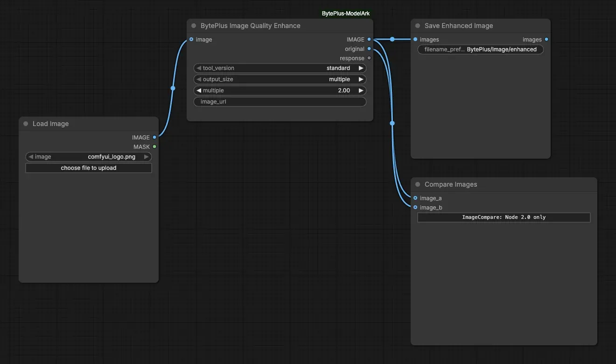The width and height of the screenshot is (616, 364).
Task: Select previous image file with left arrow
Action: point(31,157)
